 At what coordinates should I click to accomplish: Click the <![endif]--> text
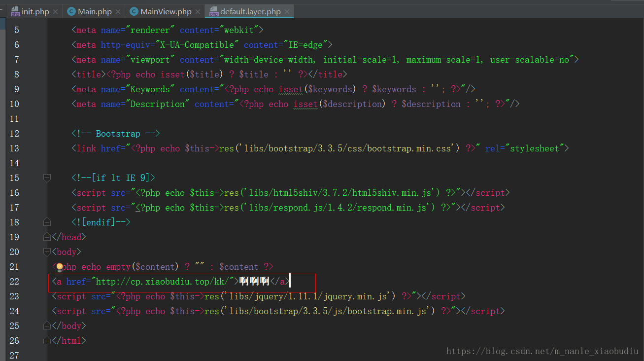point(101,222)
